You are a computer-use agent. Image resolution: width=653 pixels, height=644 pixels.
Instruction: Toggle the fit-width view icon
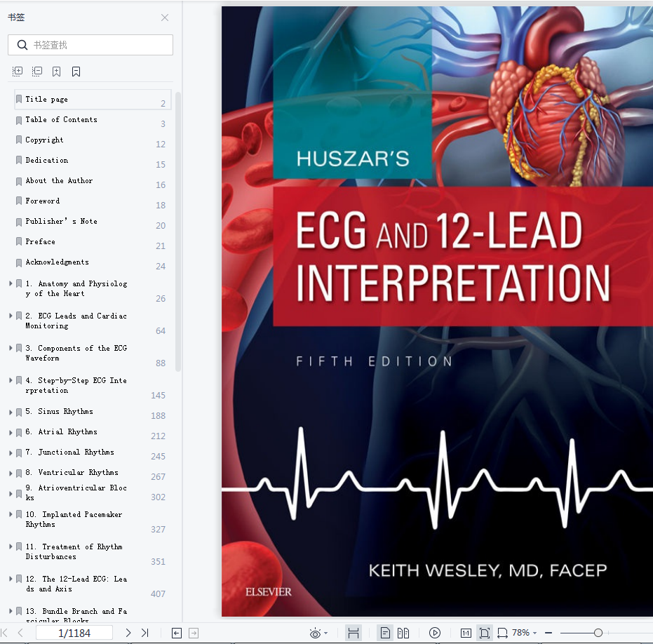coord(354,633)
